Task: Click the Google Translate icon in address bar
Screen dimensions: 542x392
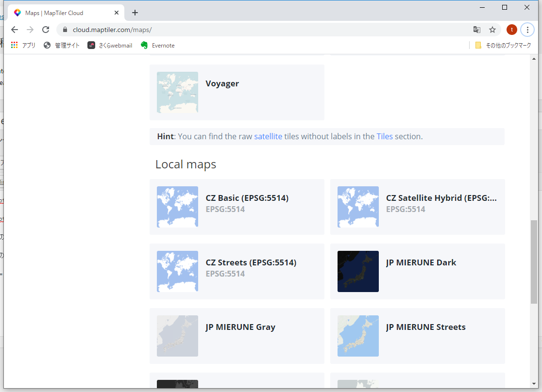Action: pyautogui.click(x=477, y=30)
